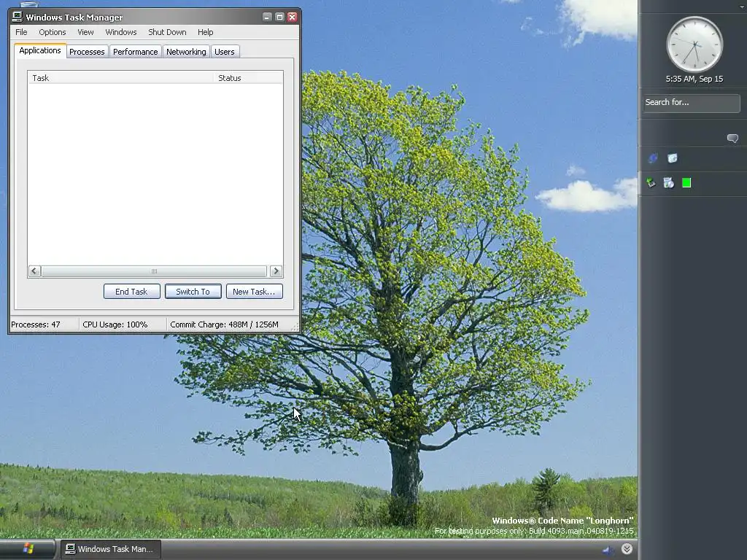Image resolution: width=747 pixels, height=560 pixels.
Task: Switch to the Networking tab
Action: 186,52
